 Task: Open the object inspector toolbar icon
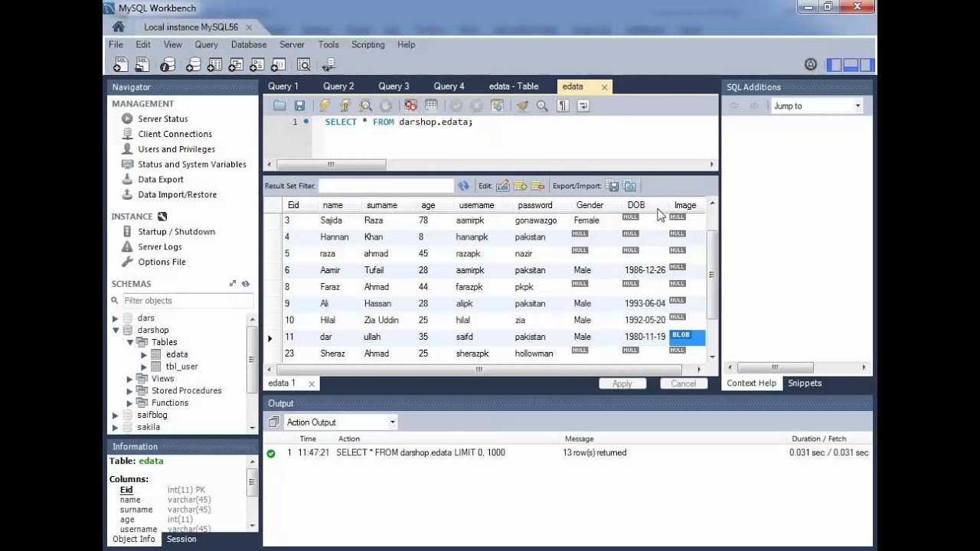tap(168, 65)
